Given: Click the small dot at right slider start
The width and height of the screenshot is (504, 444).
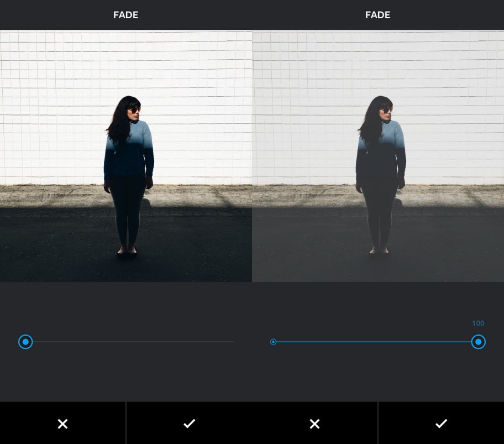Looking at the screenshot, I should [x=273, y=342].
